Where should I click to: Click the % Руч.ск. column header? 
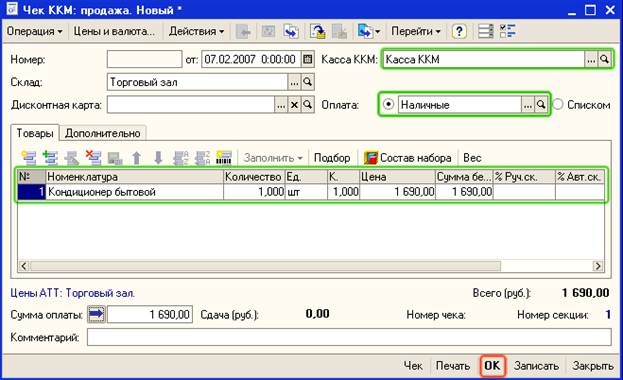click(524, 176)
